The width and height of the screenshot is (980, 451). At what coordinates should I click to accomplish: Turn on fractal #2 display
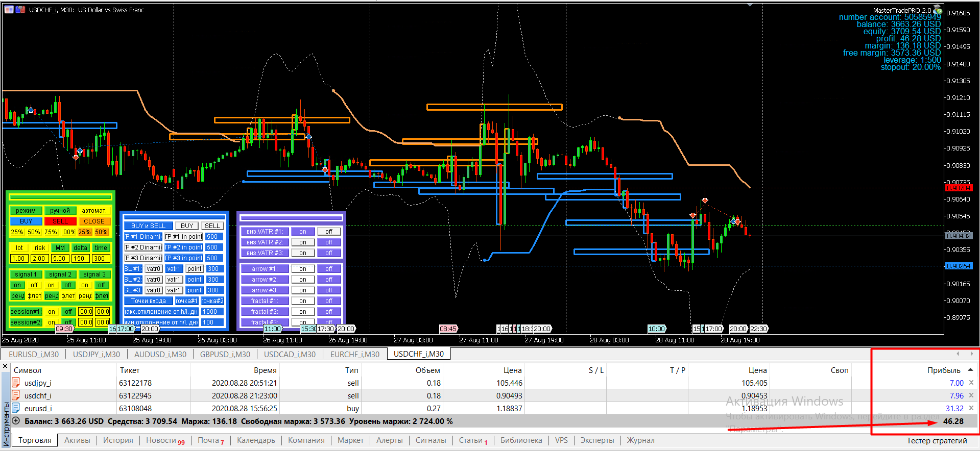(x=303, y=312)
